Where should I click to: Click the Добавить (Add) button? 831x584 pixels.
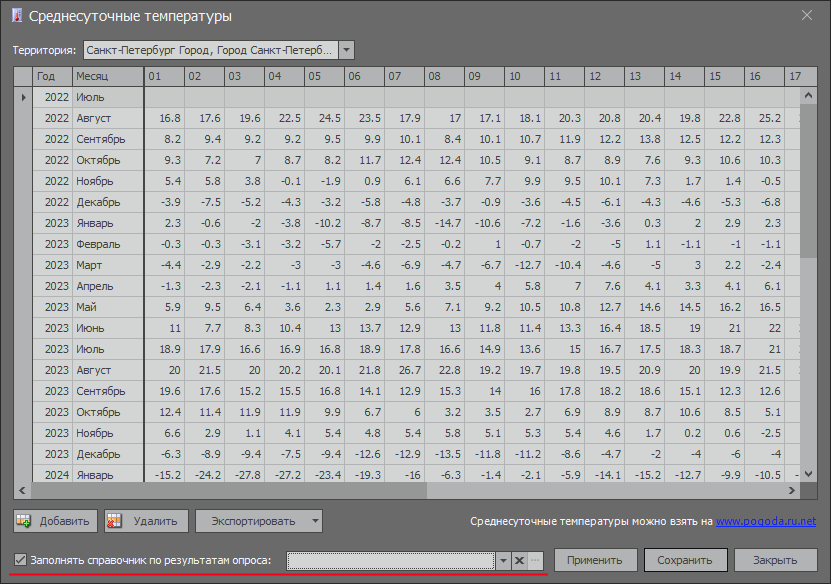point(56,521)
